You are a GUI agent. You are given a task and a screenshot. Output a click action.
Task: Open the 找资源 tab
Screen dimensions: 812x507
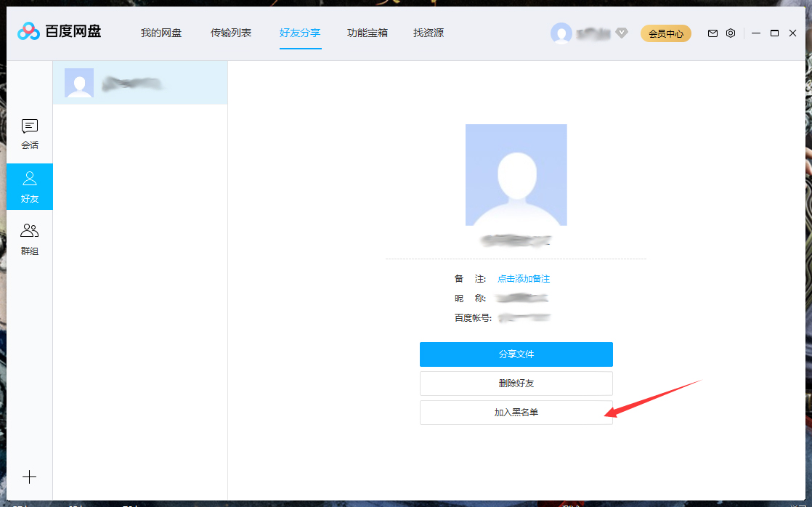(x=428, y=33)
